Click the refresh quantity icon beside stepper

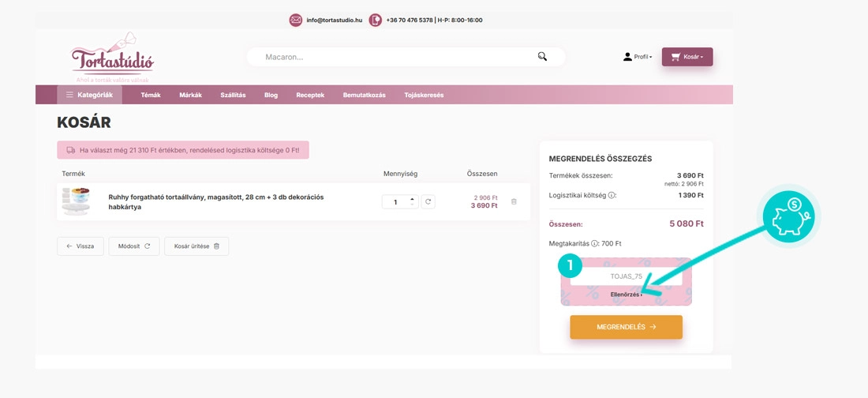[428, 202]
